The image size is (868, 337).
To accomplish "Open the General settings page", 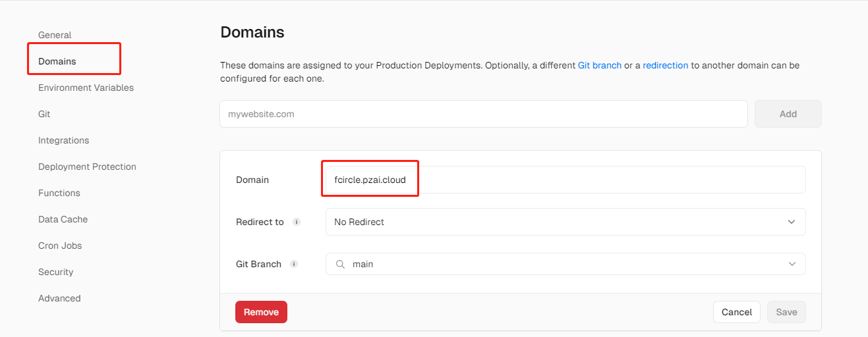I will click(55, 35).
